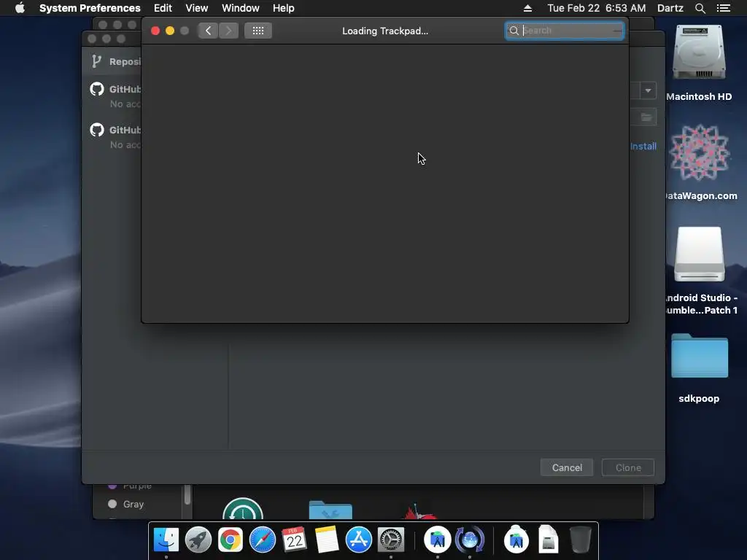Go back in System Preferences

coord(208,31)
